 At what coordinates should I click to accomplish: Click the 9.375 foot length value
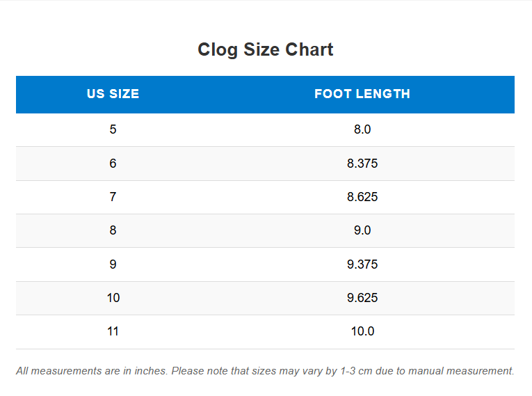click(x=362, y=264)
